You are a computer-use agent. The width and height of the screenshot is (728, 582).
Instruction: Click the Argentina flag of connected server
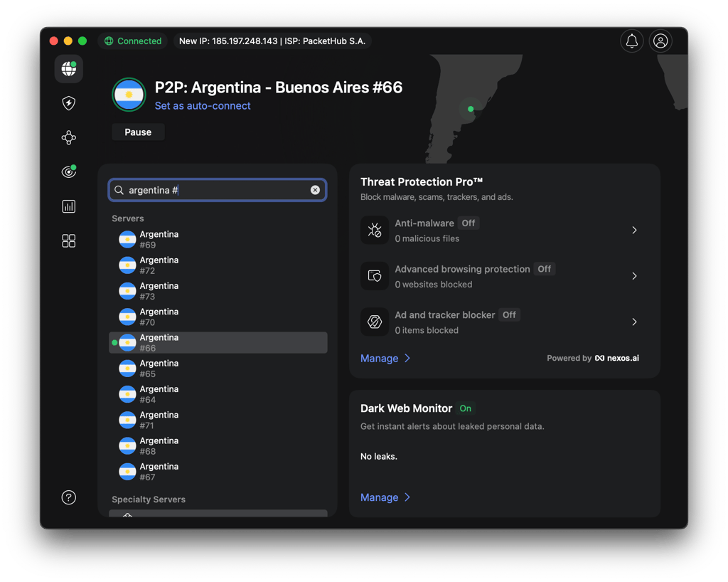coord(129,95)
